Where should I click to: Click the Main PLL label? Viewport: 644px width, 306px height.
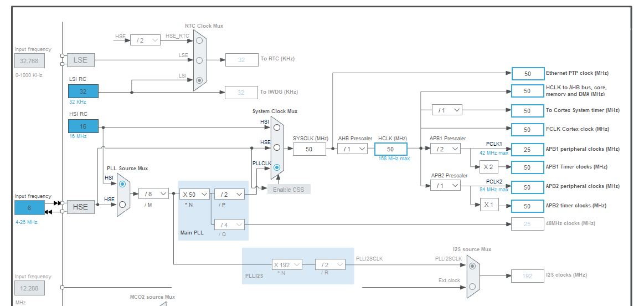point(192,233)
